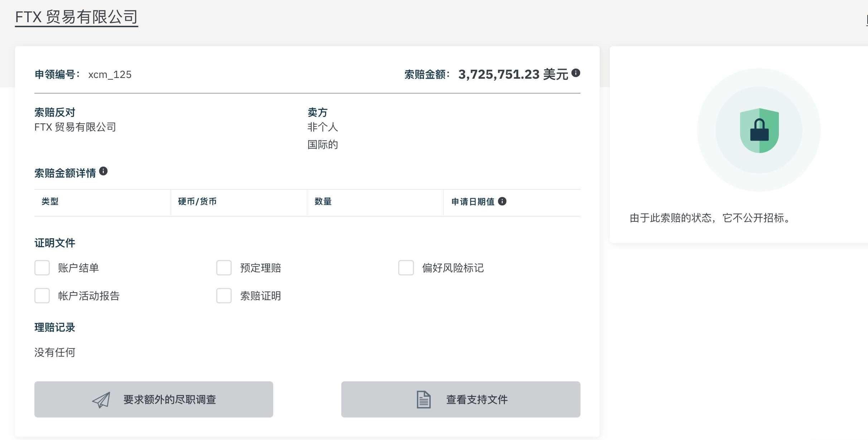Click info icon beside 索赔金额详情 heading

click(x=103, y=171)
